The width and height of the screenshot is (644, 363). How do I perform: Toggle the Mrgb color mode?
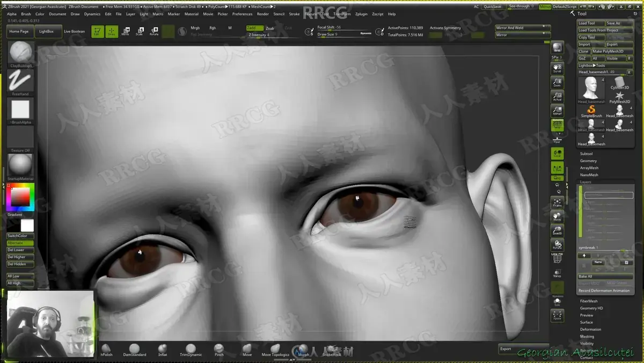195,28
